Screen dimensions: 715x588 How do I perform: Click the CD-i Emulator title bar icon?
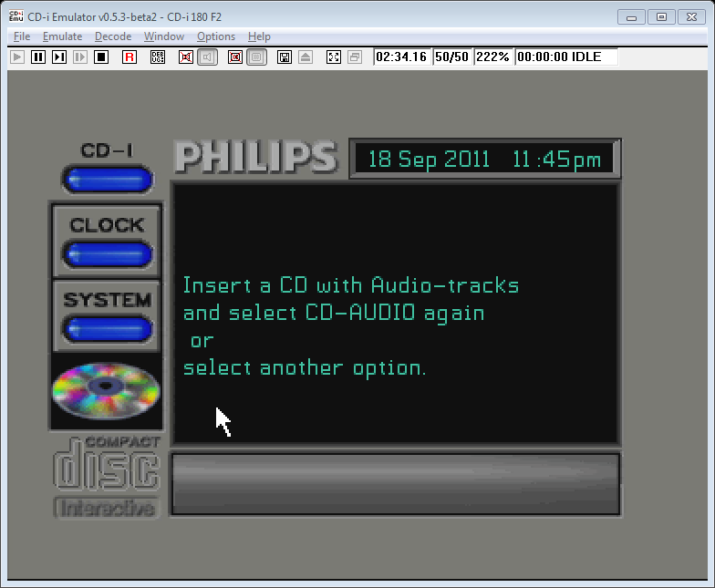[x=16, y=16]
